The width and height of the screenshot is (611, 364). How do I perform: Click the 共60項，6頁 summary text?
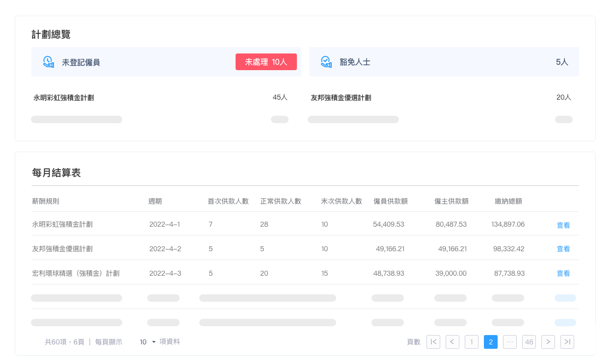coord(64,342)
